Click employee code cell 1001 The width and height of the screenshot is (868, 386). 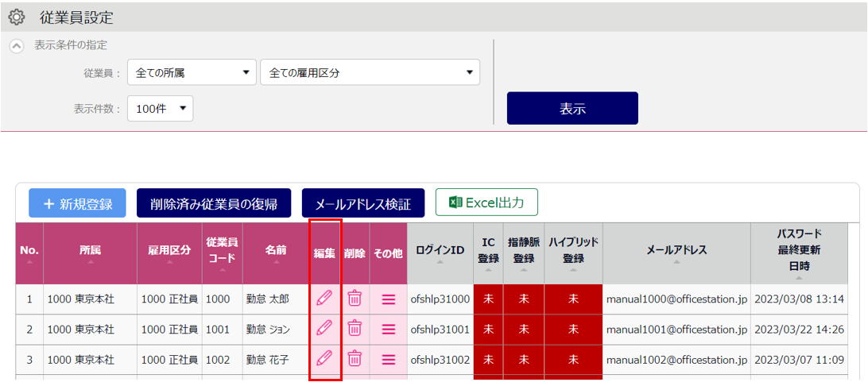pos(222,329)
